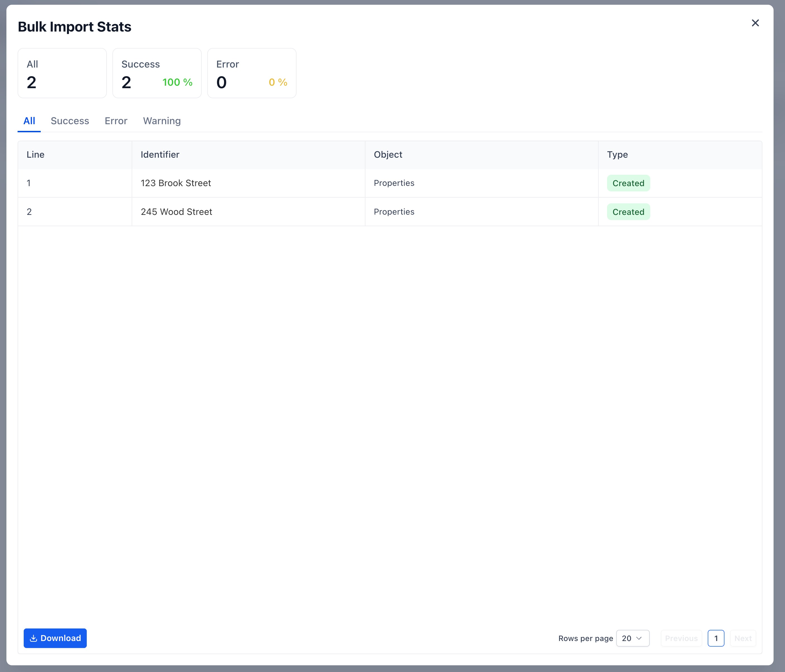
Task: Click the Error summary card
Action: coord(252,73)
